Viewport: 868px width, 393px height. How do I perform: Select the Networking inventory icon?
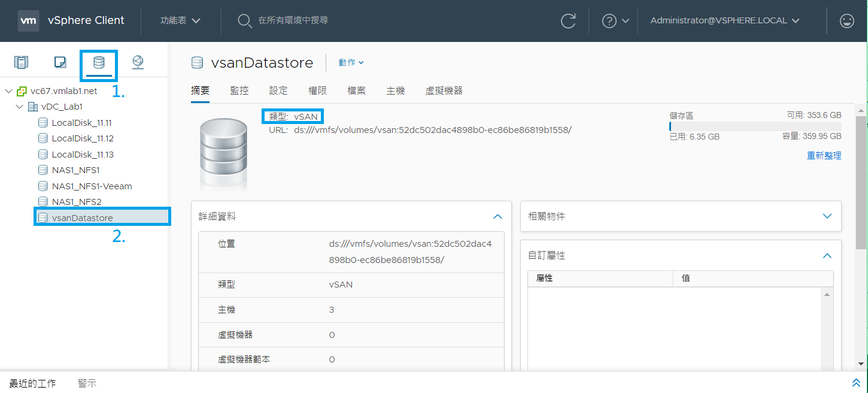(x=138, y=62)
